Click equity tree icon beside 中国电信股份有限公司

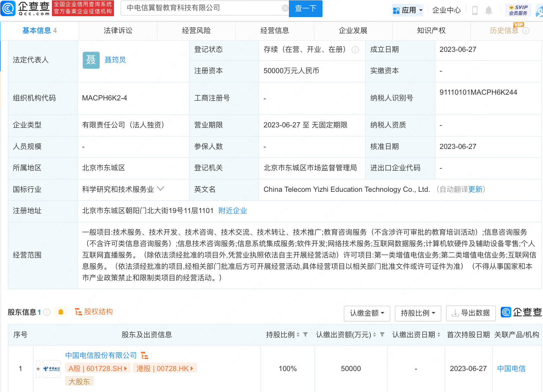(x=145, y=355)
